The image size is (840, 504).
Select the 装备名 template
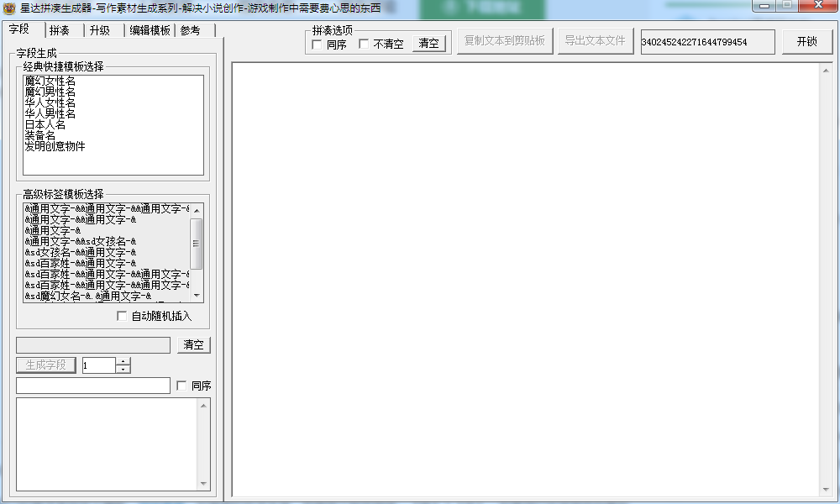(x=39, y=135)
